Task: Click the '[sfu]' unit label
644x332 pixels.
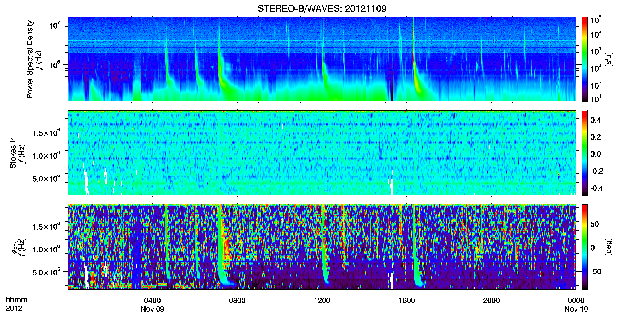Action: click(609, 59)
